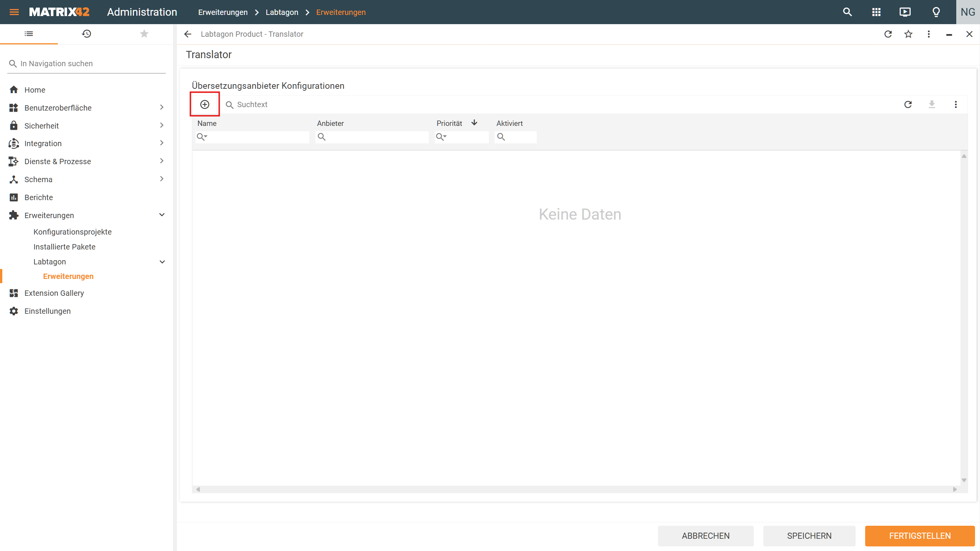Click the Benutzeroberfläche widgets icon
980x551 pixels.
point(14,108)
